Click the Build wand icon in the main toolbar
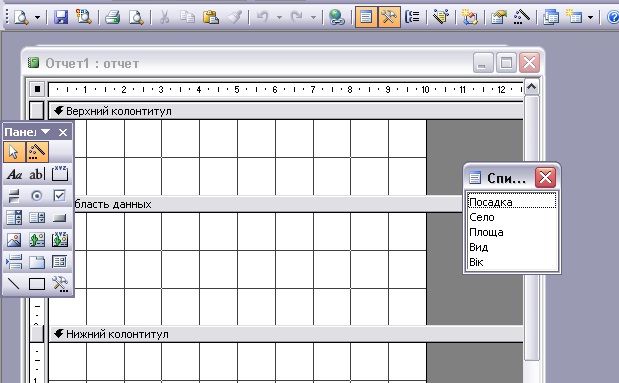 (x=522, y=17)
